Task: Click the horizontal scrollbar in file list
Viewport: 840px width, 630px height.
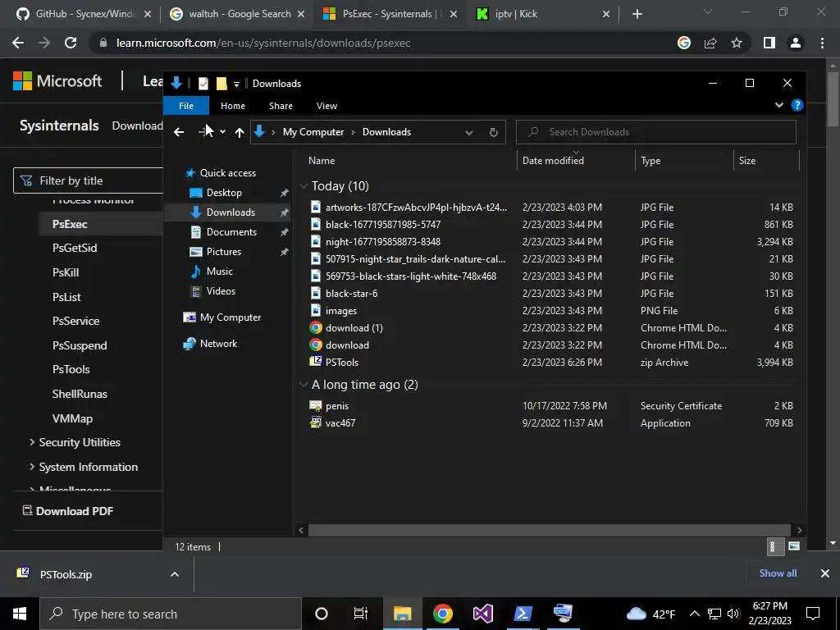Action: (x=549, y=530)
